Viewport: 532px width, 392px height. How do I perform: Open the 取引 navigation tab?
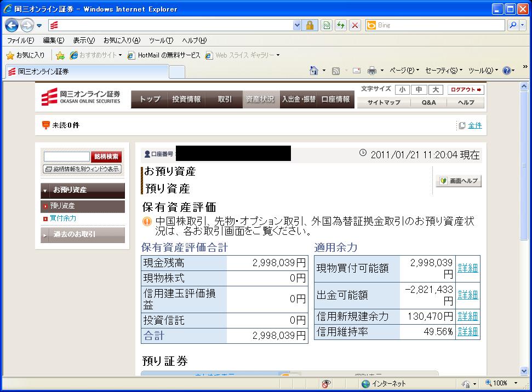click(225, 99)
